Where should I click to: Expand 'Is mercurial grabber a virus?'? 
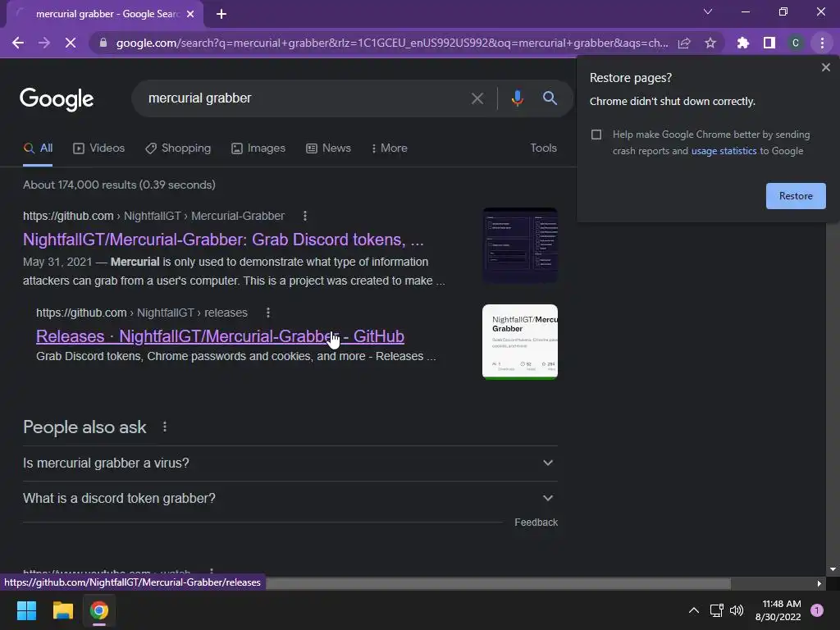click(x=290, y=463)
